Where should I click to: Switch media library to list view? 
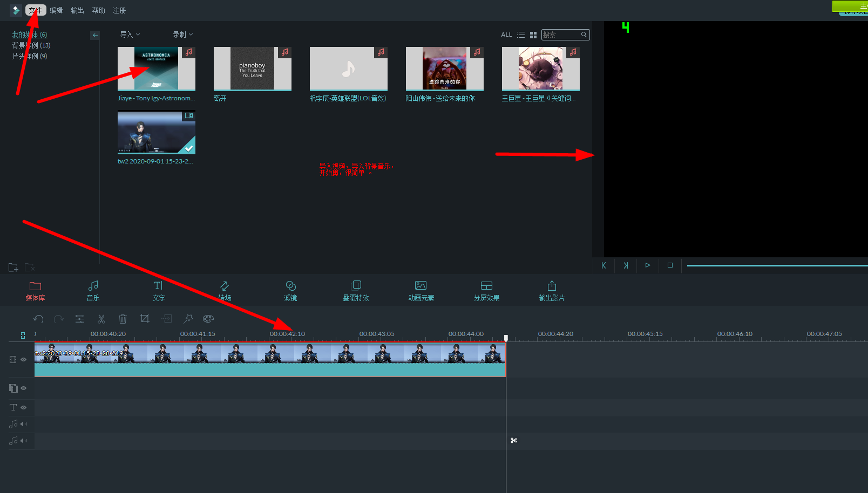point(521,35)
